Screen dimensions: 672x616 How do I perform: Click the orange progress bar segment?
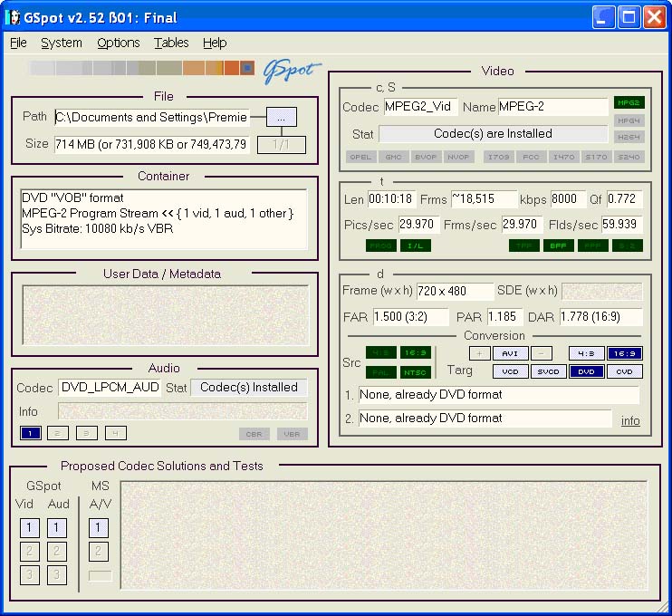coord(232,68)
